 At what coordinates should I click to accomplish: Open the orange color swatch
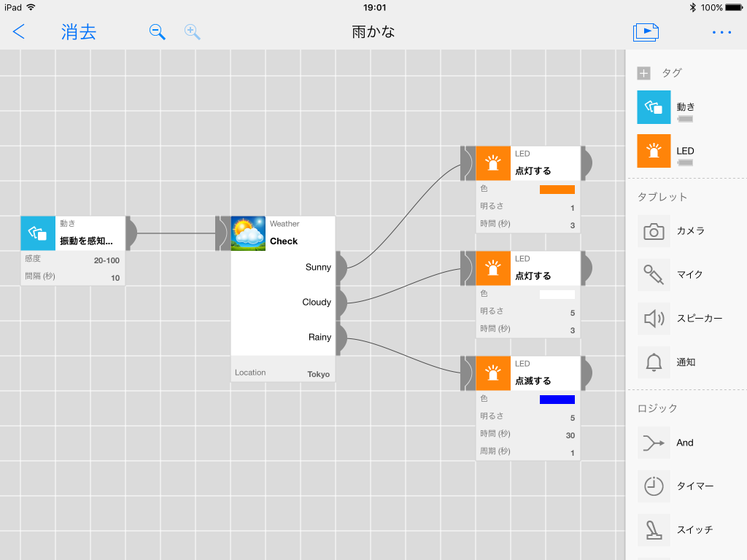[557, 190]
